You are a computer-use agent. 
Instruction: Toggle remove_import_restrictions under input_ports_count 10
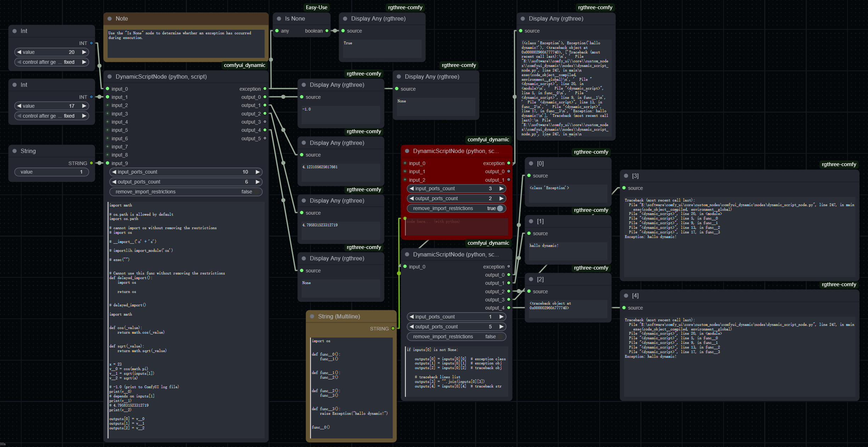pos(186,192)
